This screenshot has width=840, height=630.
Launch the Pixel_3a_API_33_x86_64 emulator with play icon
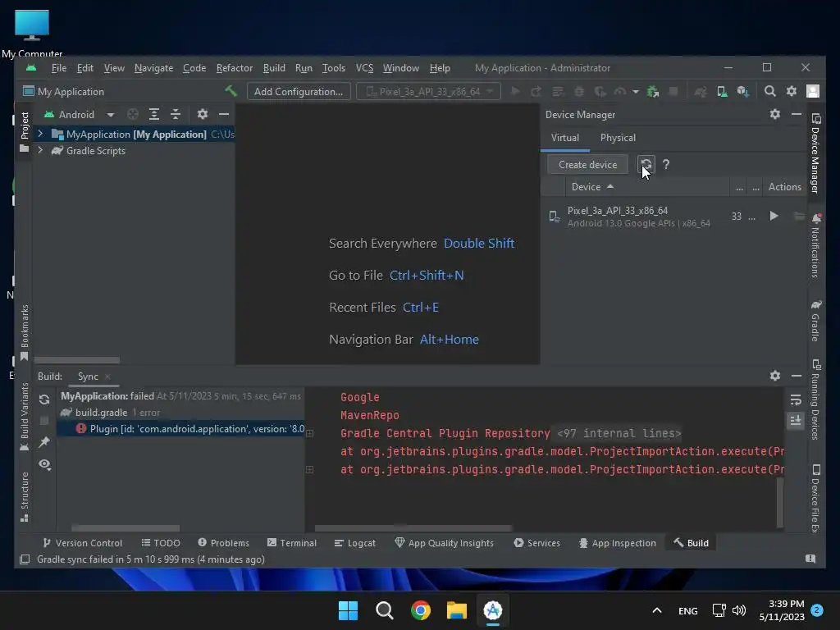point(774,216)
